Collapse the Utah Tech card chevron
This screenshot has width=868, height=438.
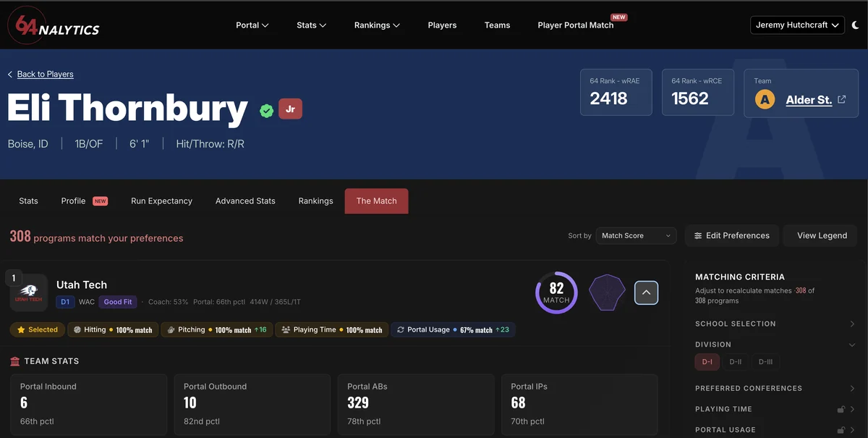click(647, 292)
